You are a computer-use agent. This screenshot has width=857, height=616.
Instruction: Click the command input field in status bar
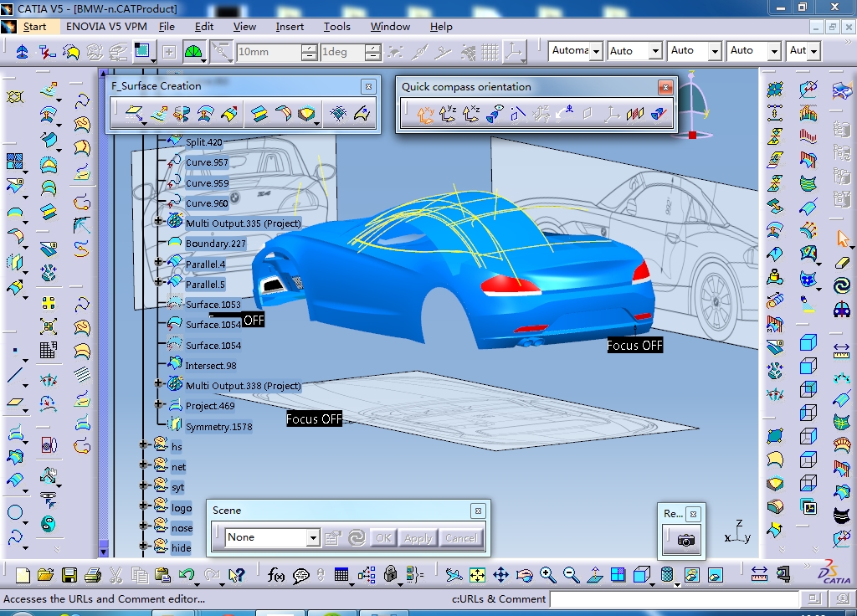pyautogui.click(x=674, y=599)
